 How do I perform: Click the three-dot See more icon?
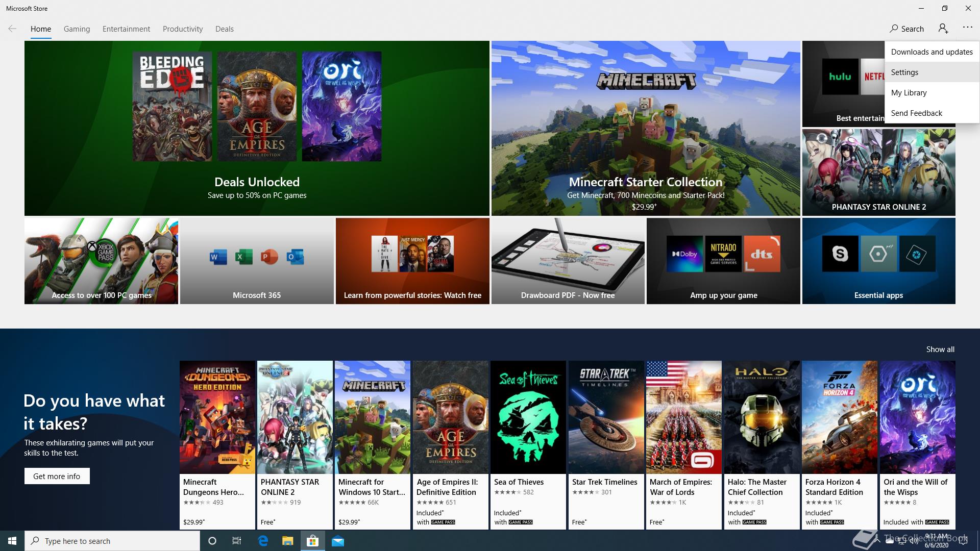tap(967, 28)
